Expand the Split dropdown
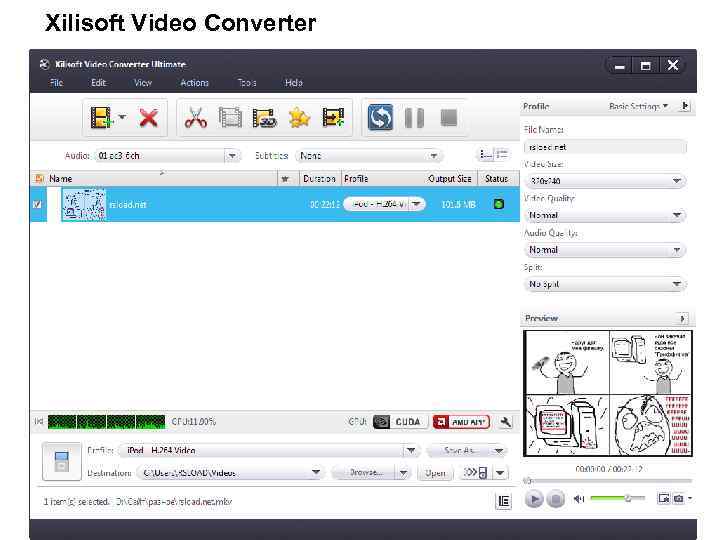Screen dimensions: 720x540 pos(676,284)
